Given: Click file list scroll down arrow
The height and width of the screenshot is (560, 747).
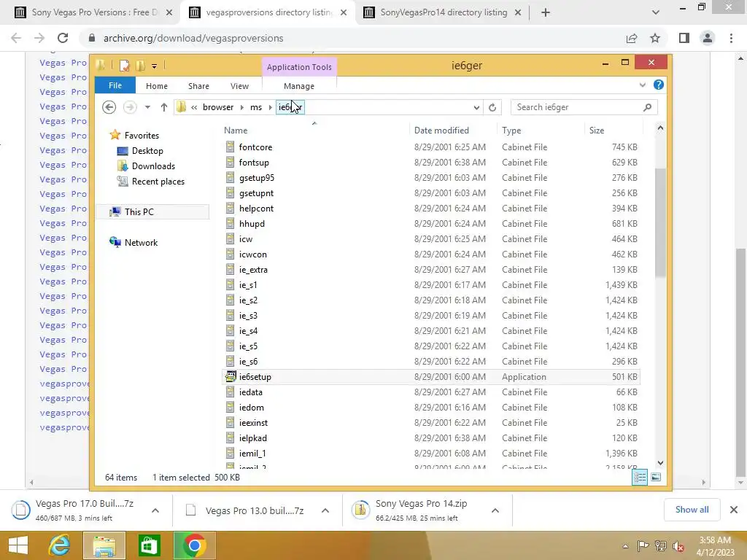Looking at the screenshot, I should coord(660,463).
